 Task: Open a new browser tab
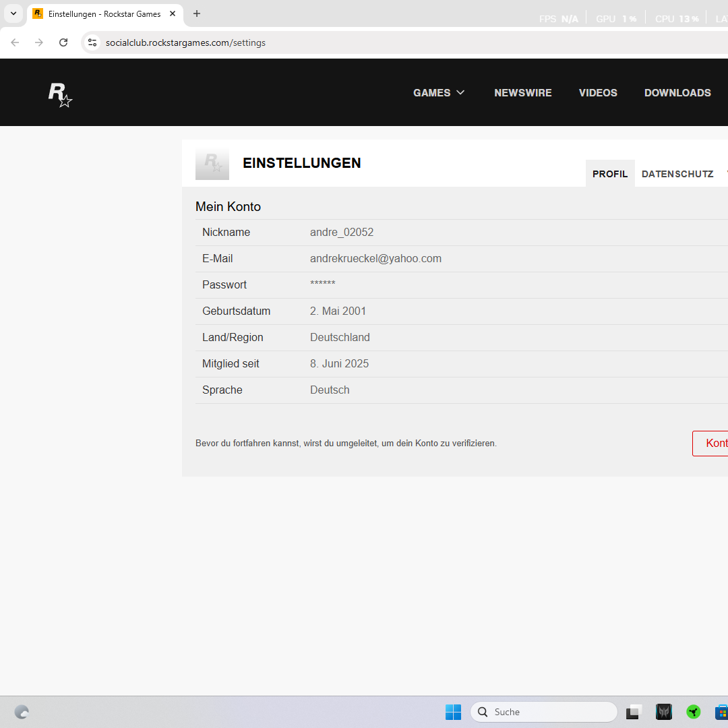click(x=197, y=13)
